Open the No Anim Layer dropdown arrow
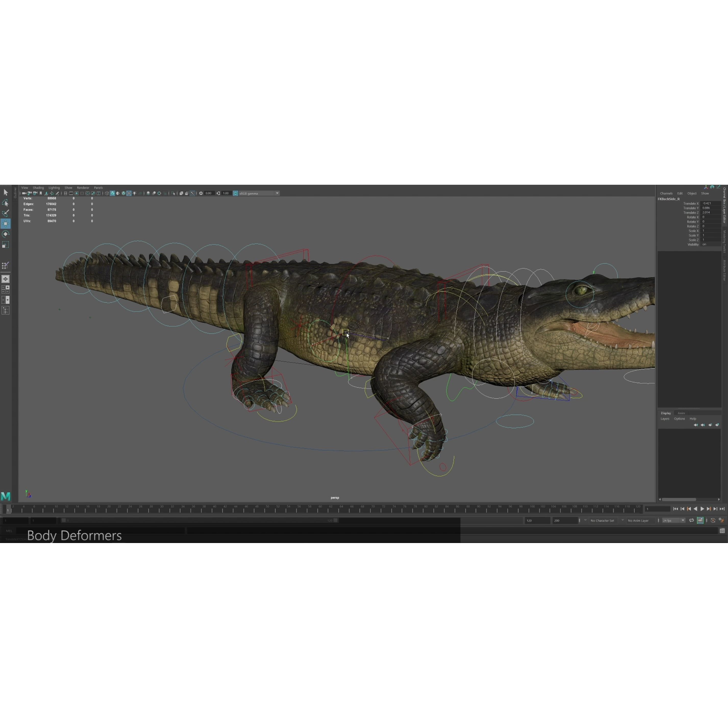This screenshot has height=728, width=728. (x=623, y=520)
